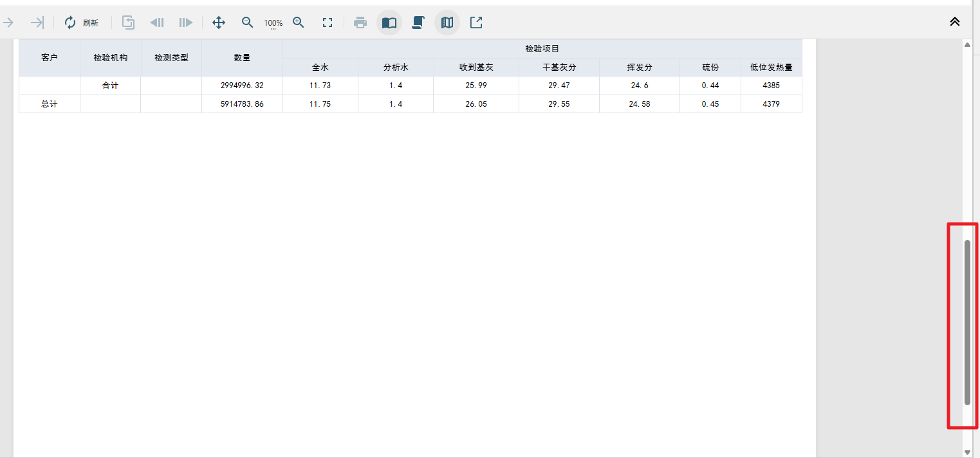Select the pan/move tool
This screenshot has height=458, width=980.
coord(219,23)
